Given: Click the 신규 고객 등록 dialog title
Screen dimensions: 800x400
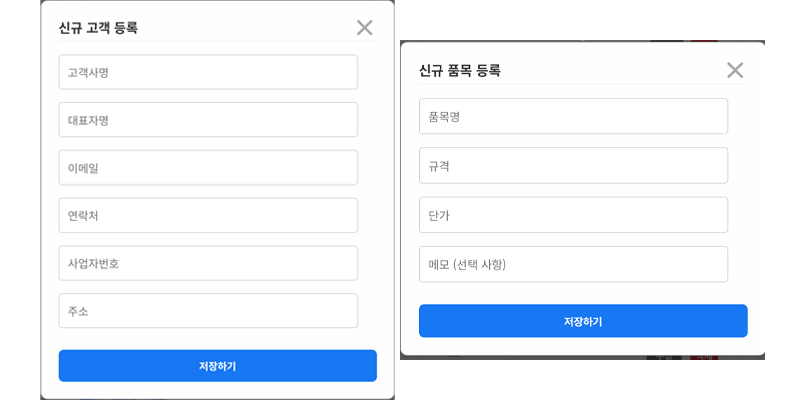Looking at the screenshot, I should tap(98, 28).
